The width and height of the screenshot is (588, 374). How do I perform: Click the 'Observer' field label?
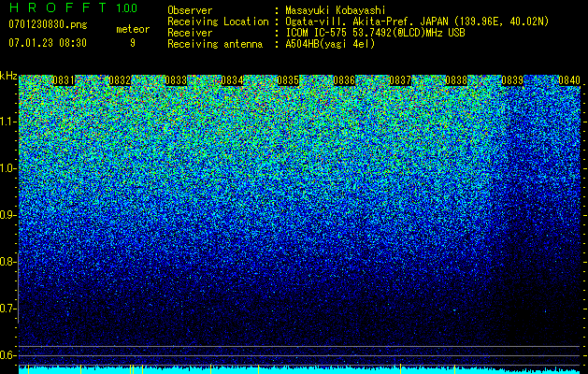(x=190, y=10)
